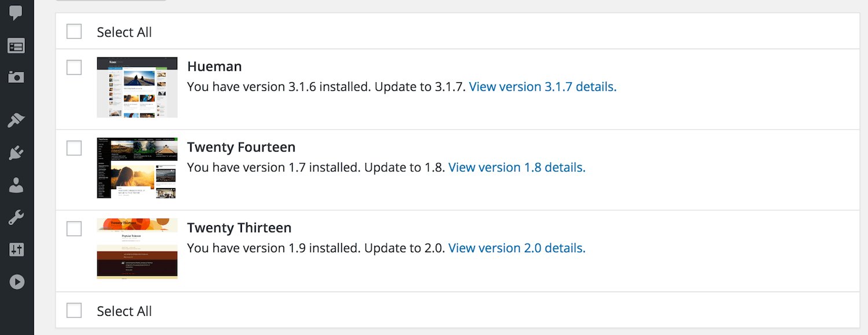
Task: Tick the Twenty Fourteen theme checkbox
Action: (x=74, y=148)
